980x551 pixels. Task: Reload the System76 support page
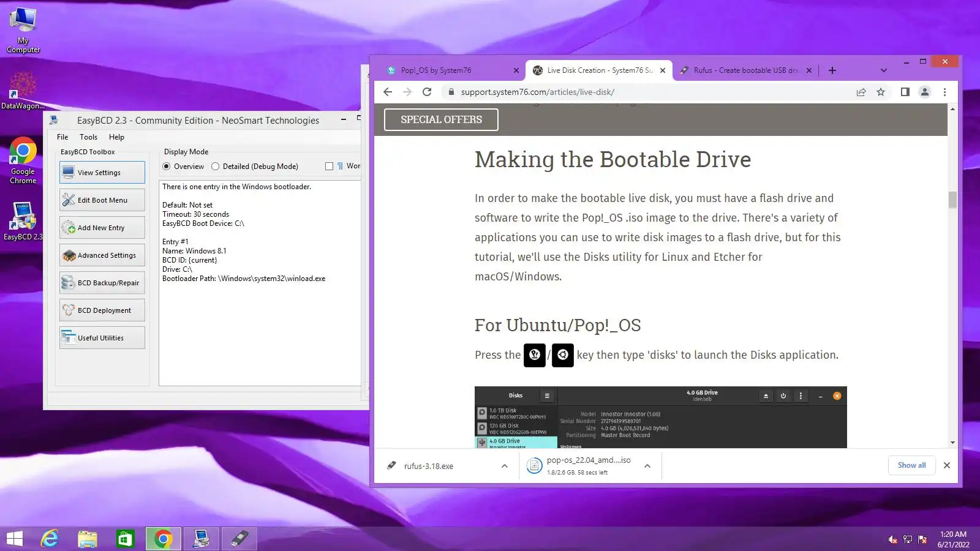pos(428,92)
